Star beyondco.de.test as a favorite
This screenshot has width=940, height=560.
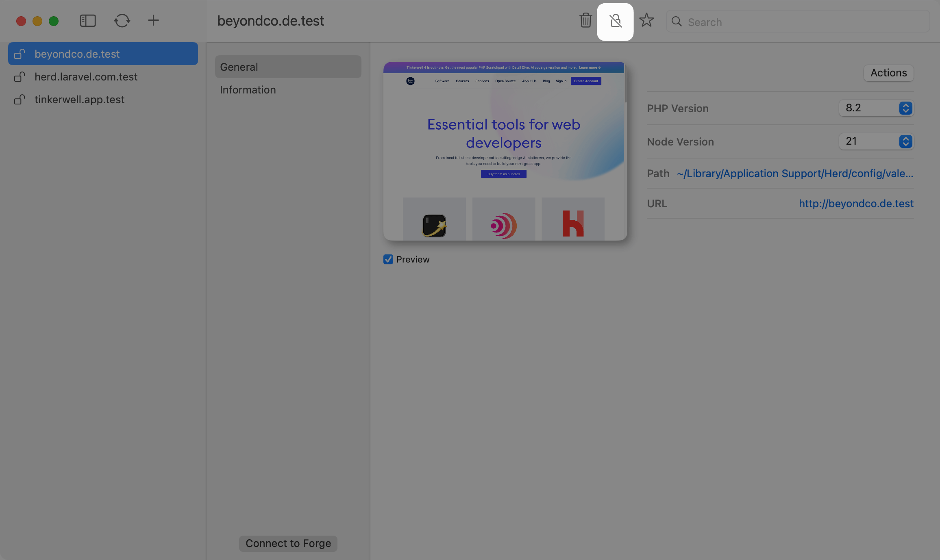point(646,20)
